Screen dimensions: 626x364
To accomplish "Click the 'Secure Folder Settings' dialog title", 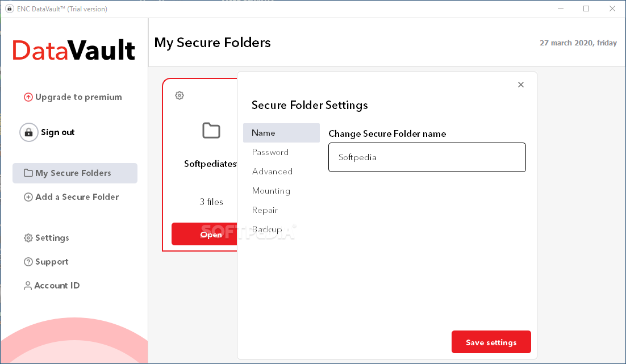I will [x=310, y=106].
